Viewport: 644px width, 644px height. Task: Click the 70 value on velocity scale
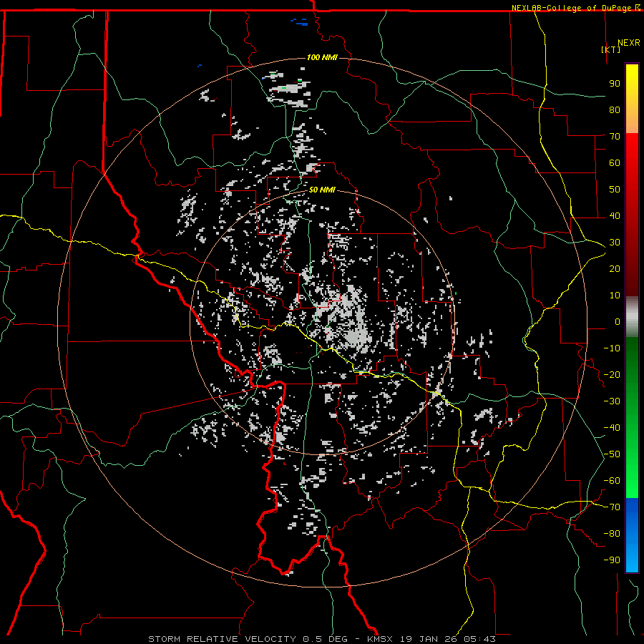(615, 137)
